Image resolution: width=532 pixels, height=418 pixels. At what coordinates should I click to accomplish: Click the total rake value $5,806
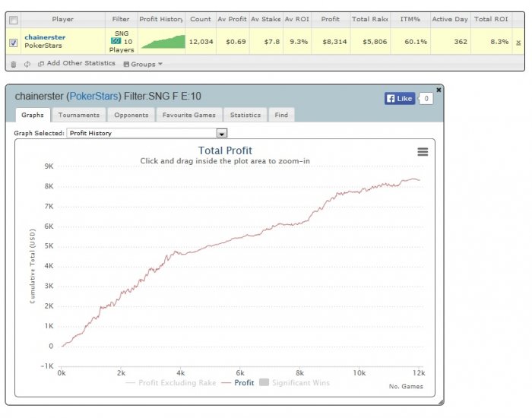[x=375, y=42]
